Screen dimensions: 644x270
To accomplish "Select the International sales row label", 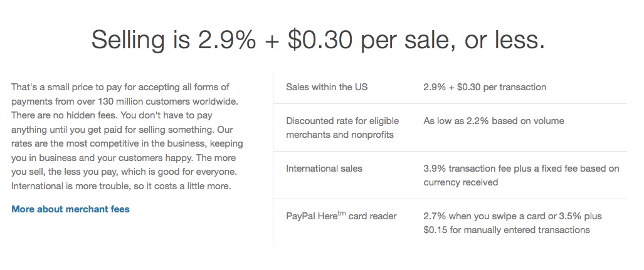I will point(324,169).
